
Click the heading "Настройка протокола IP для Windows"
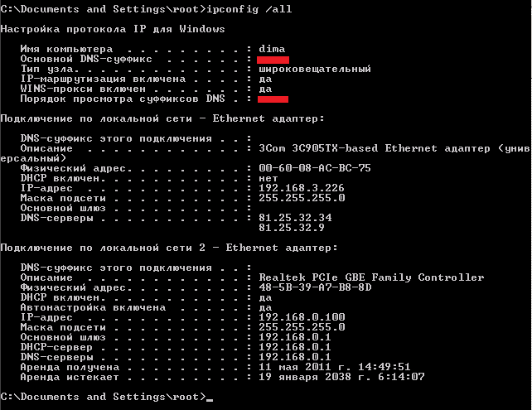[113, 29]
